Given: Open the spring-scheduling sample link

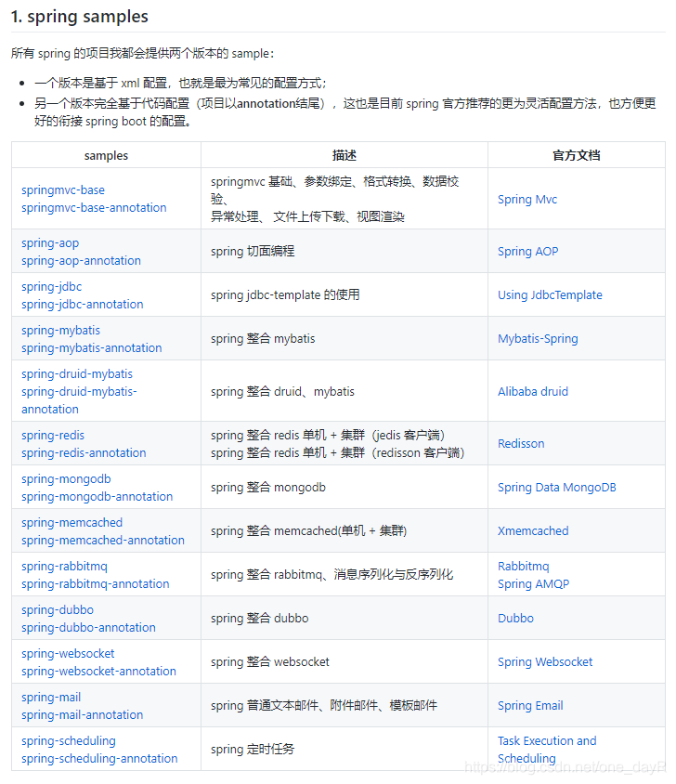Looking at the screenshot, I should coord(69,740).
